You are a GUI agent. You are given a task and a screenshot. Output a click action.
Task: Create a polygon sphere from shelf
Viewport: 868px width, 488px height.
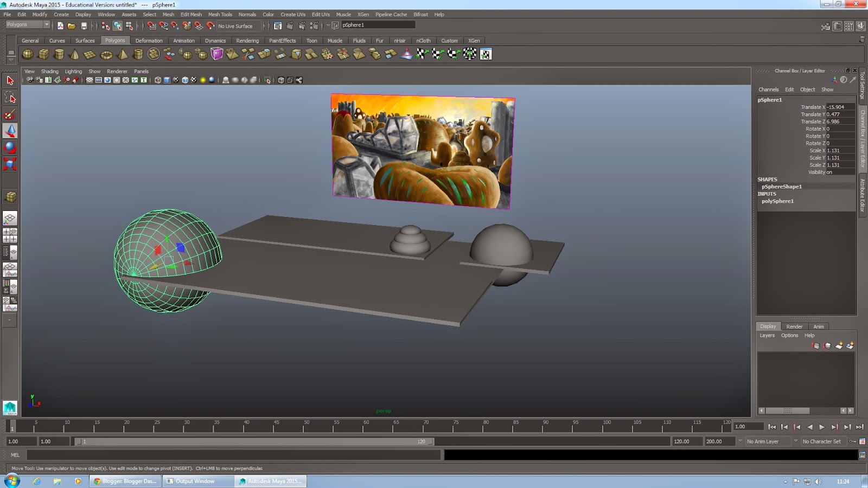click(x=27, y=54)
